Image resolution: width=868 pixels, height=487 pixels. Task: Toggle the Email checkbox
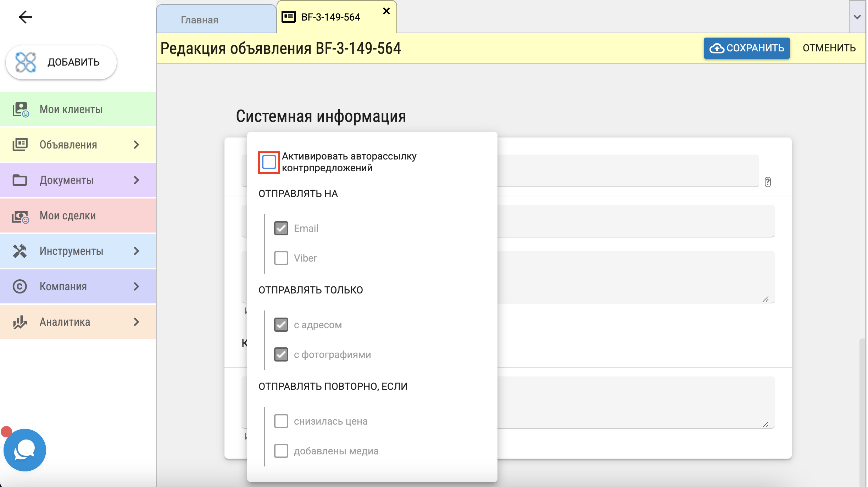(281, 228)
